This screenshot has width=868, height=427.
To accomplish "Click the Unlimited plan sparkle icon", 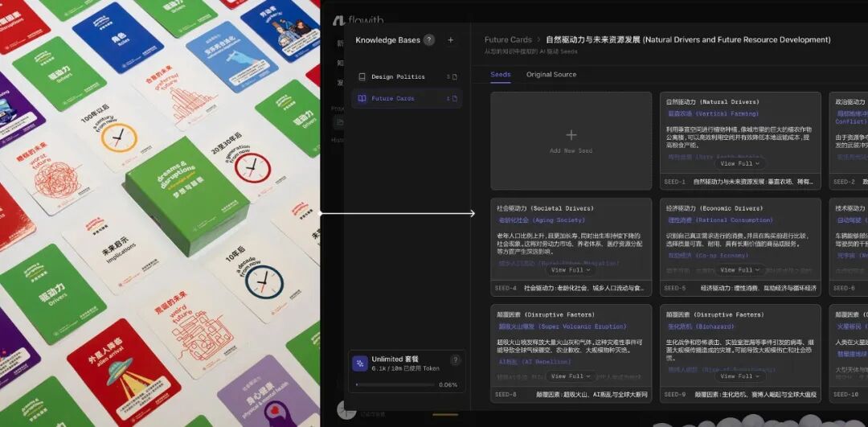I will 360,363.
